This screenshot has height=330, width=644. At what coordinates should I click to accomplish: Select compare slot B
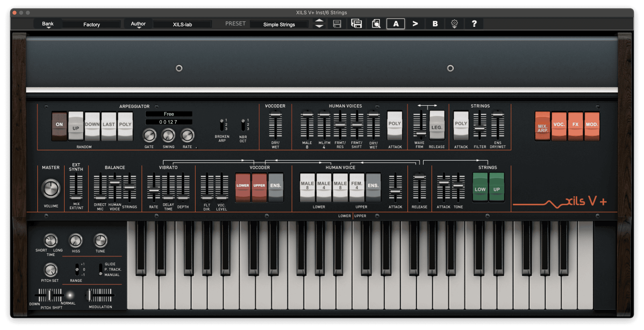[435, 24]
